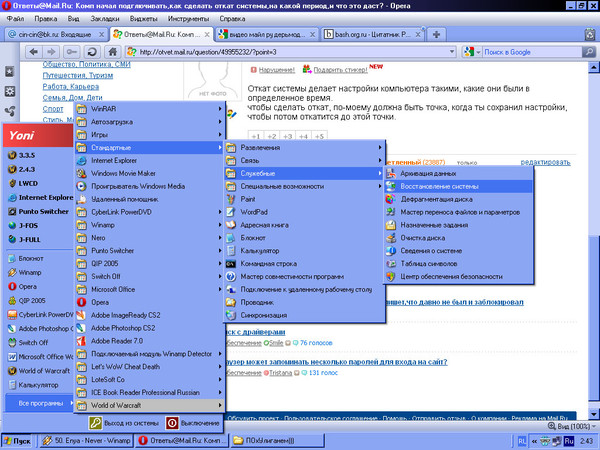Screen dimensions: 600x450
Task: Open the WinRAR folder in the programs menu
Action: [149, 109]
